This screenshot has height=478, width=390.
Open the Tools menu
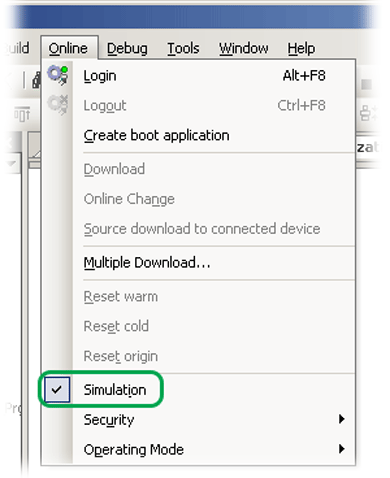183,49
